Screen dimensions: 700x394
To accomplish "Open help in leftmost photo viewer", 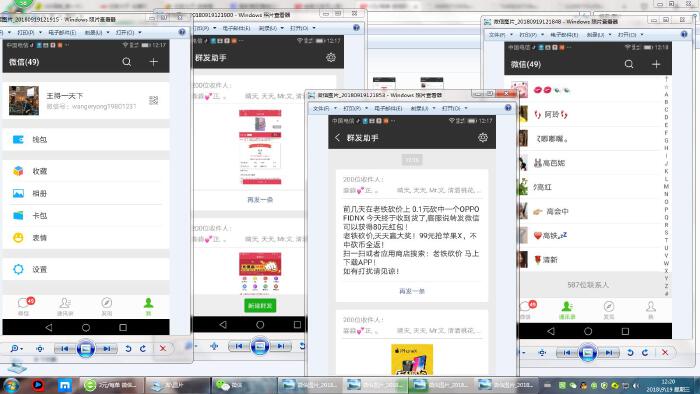I will coord(182,32).
